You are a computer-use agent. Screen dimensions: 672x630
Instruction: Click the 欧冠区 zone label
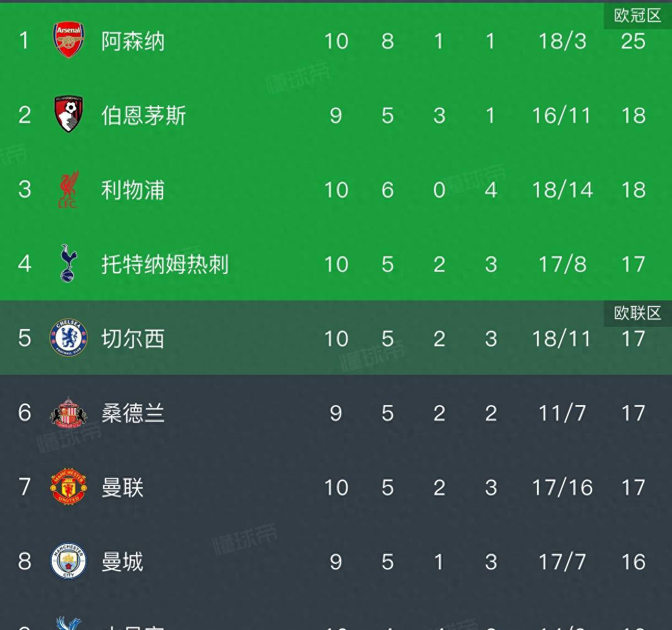click(x=637, y=15)
